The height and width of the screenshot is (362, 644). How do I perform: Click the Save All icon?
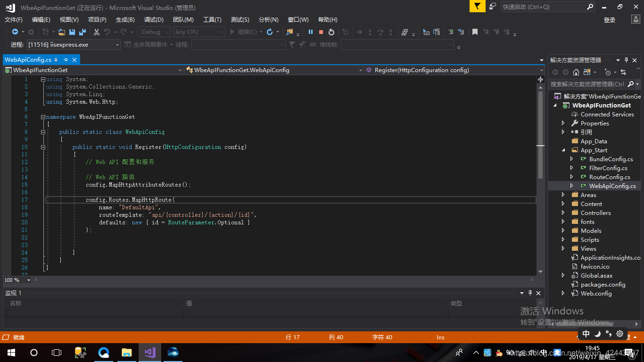click(x=83, y=32)
